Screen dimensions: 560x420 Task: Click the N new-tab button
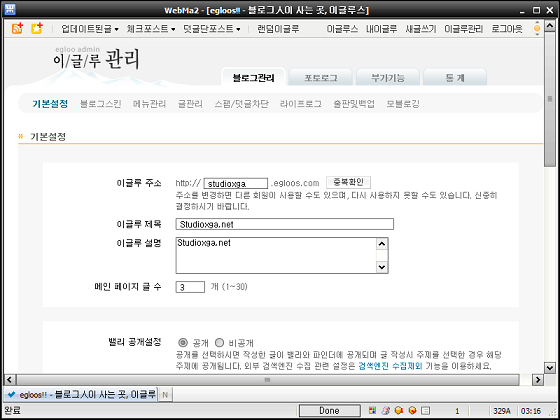pyautogui.click(x=165, y=395)
